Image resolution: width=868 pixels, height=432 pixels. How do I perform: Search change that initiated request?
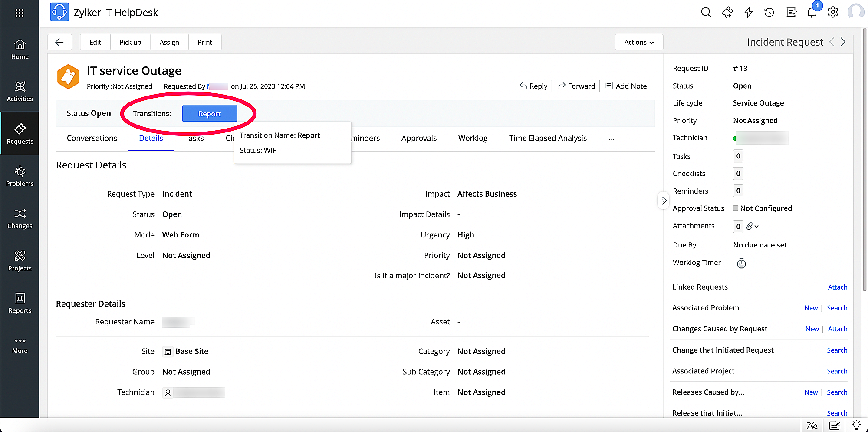coord(837,350)
